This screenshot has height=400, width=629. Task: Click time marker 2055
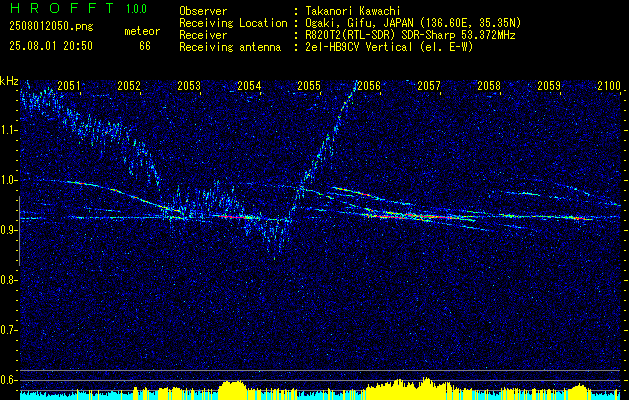click(309, 86)
